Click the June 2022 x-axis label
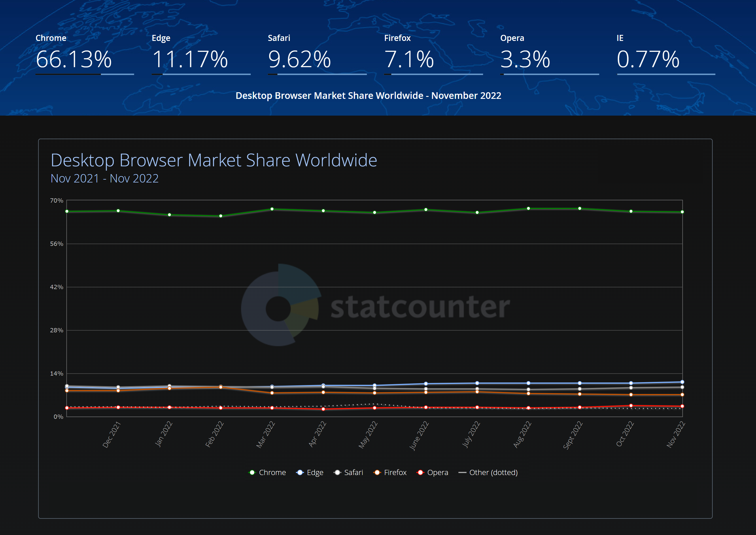This screenshot has height=535, width=756. click(419, 436)
